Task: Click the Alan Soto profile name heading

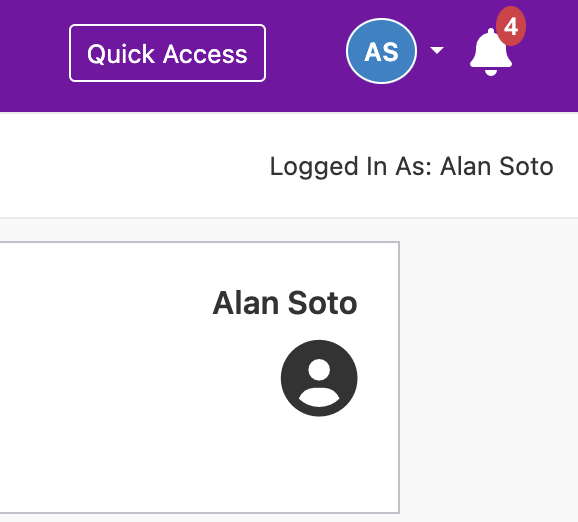Action: click(285, 303)
